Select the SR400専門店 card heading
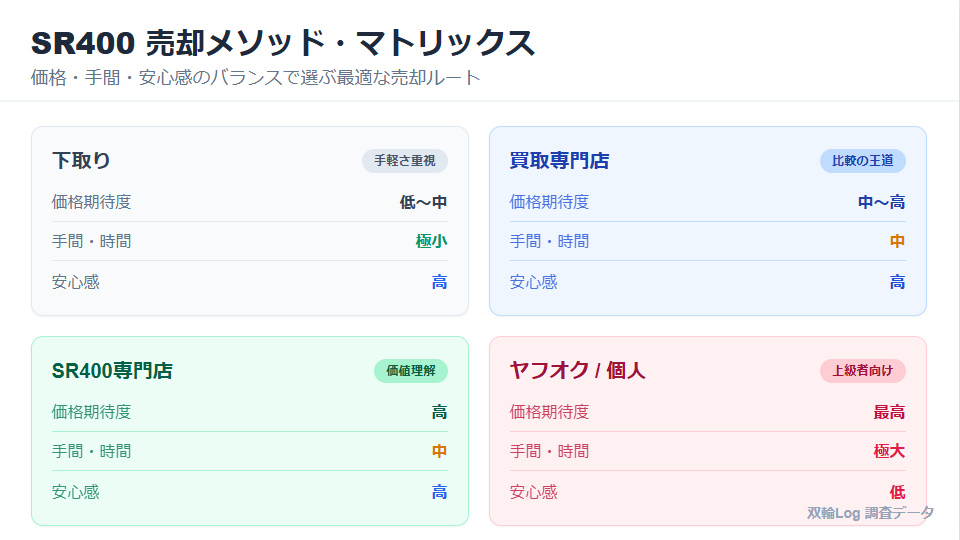The width and height of the screenshot is (960, 540). [112, 370]
